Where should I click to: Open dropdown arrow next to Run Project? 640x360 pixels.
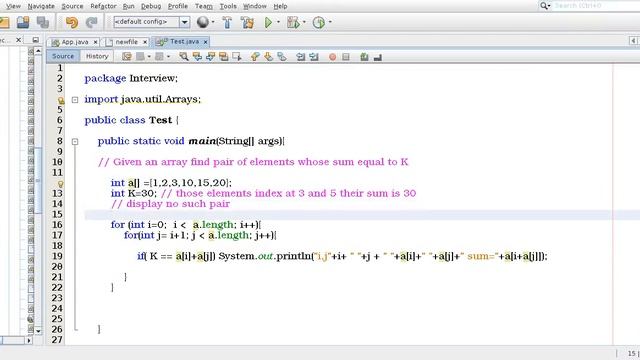tap(278, 22)
